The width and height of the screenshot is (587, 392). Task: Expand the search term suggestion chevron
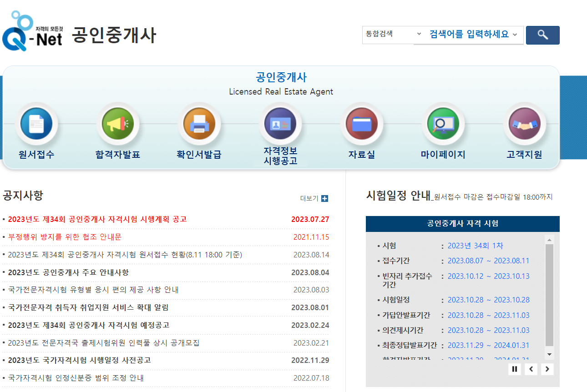515,35
